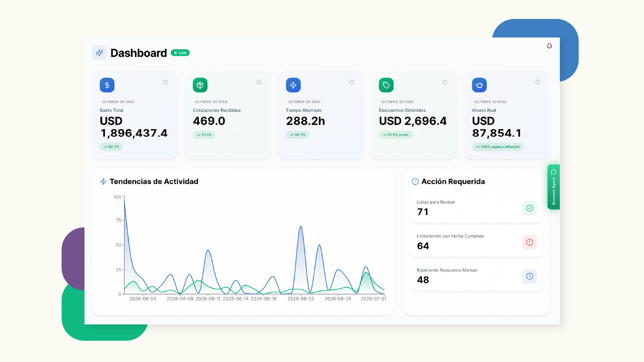Show info for the Gasto Total card
This screenshot has width=644, height=362.
pos(166,82)
